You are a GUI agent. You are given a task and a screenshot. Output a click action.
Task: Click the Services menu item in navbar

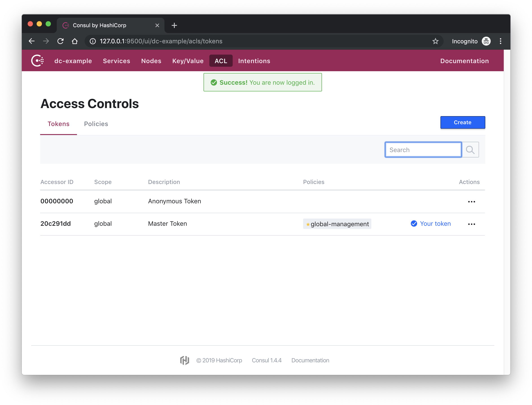(x=116, y=60)
